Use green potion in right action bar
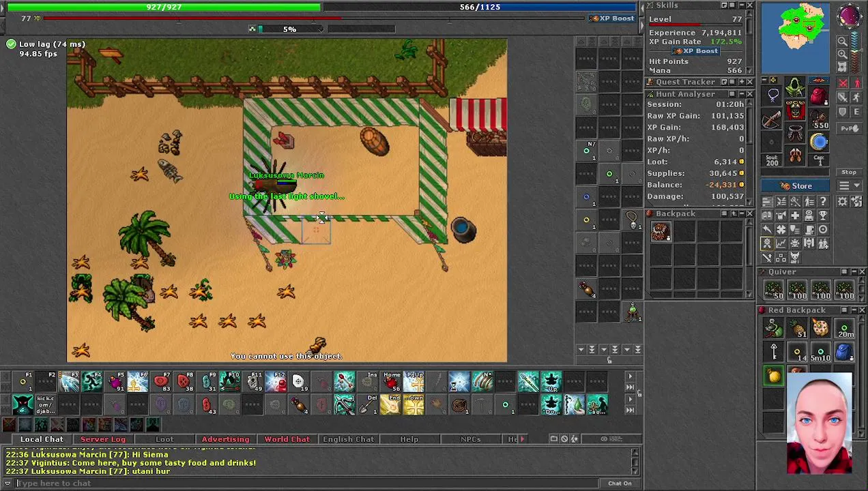Viewport: 868px width, 491px height. [632, 312]
